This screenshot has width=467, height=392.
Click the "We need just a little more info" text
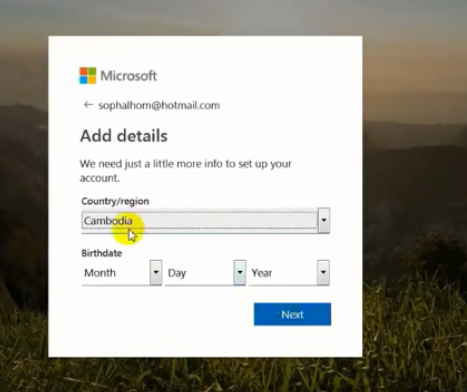coord(185,171)
